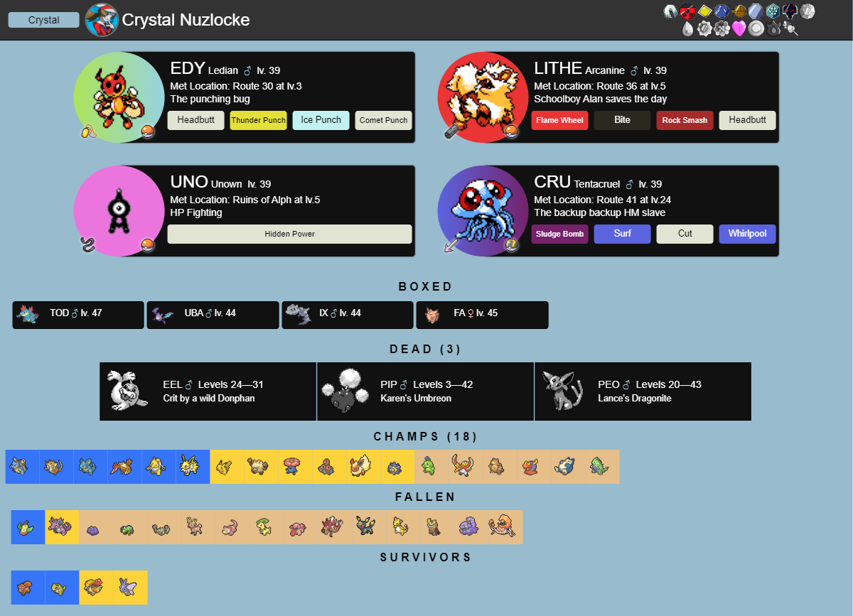The image size is (853, 616).
Task: Click dead Pokémon PEO Espeon card
Action: [643, 391]
